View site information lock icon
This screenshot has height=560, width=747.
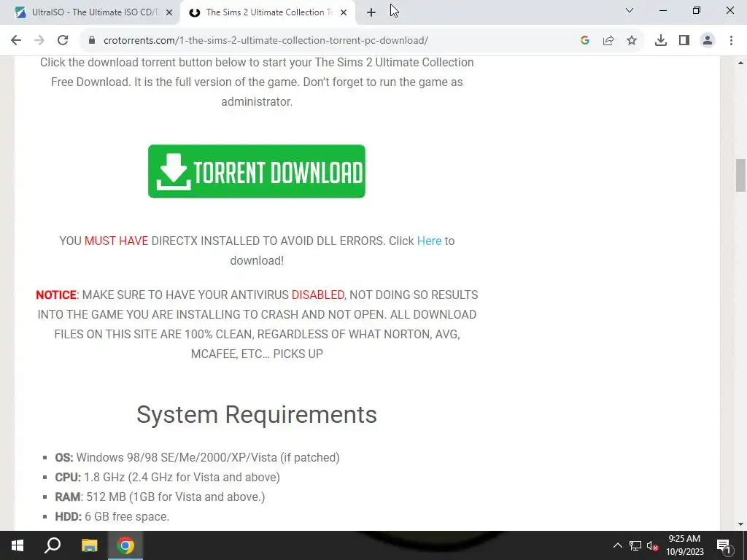92,41
